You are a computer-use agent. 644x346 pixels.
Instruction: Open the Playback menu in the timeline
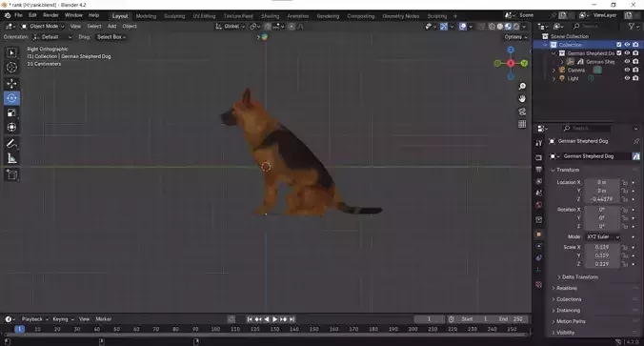pyautogui.click(x=34, y=319)
